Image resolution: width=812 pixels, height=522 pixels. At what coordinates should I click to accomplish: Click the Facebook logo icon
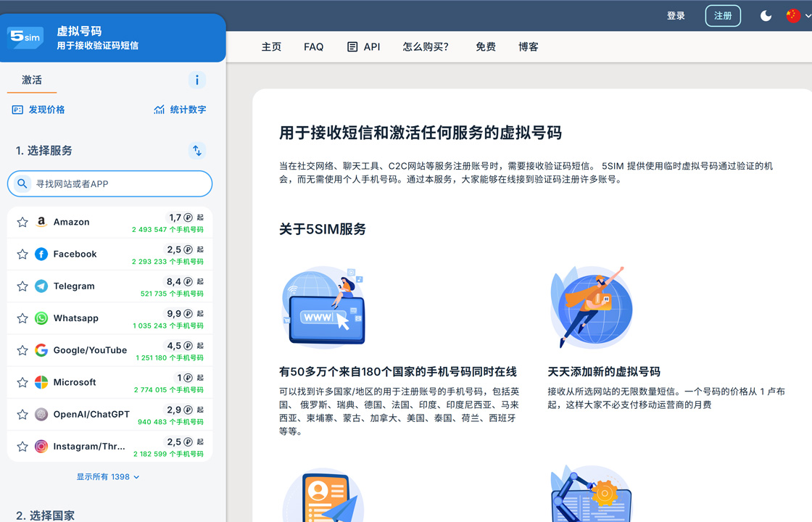click(x=41, y=254)
